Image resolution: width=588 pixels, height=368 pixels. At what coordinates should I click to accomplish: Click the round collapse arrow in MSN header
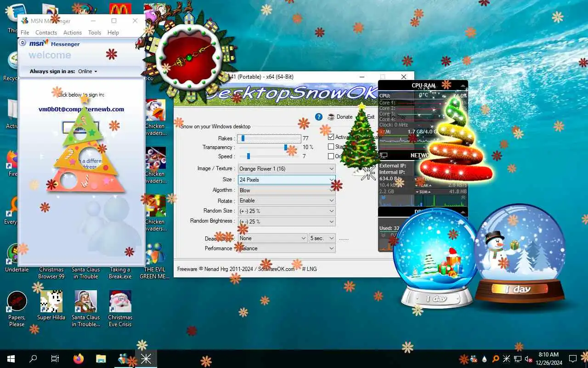pos(23,43)
